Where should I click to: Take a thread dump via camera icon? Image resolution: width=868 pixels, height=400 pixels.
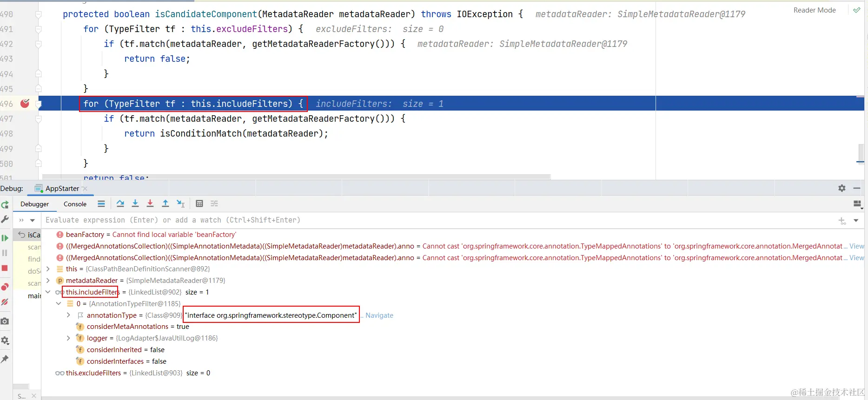pyautogui.click(x=5, y=321)
